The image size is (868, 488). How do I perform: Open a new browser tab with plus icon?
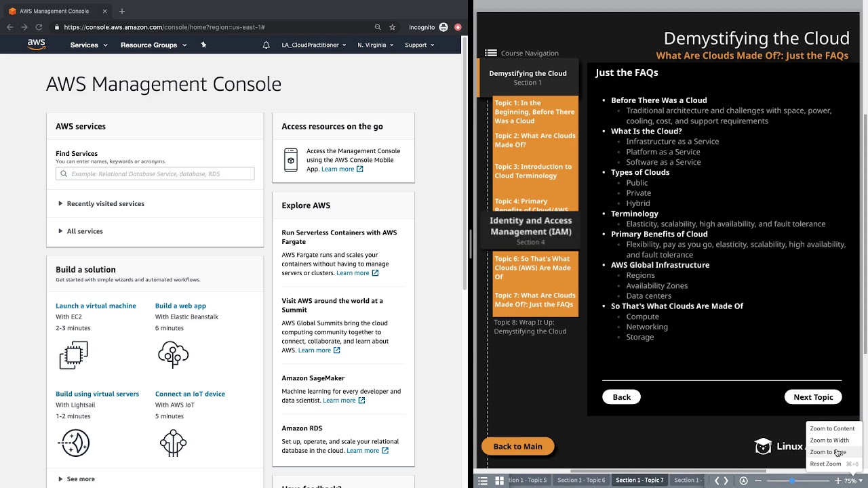point(122,11)
